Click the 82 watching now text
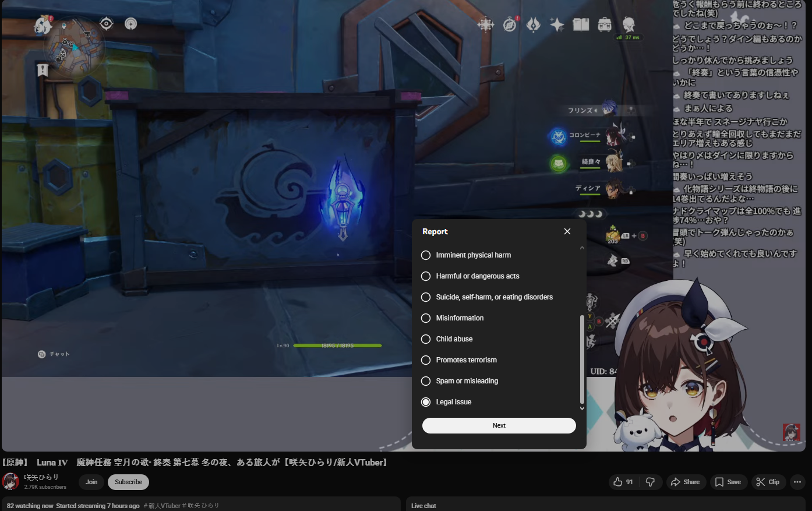Image resolution: width=812 pixels, height=511 pixels. (x=30, y=506)
